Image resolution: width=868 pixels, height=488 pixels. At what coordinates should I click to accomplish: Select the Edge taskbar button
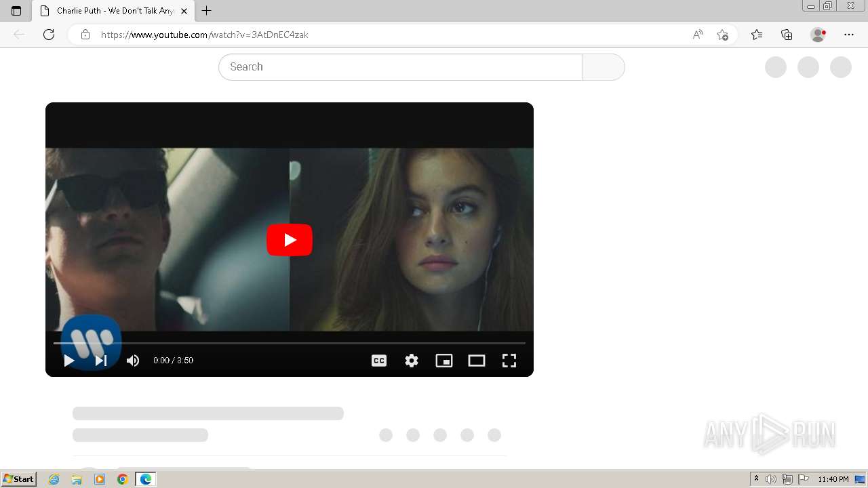[146, 479]
